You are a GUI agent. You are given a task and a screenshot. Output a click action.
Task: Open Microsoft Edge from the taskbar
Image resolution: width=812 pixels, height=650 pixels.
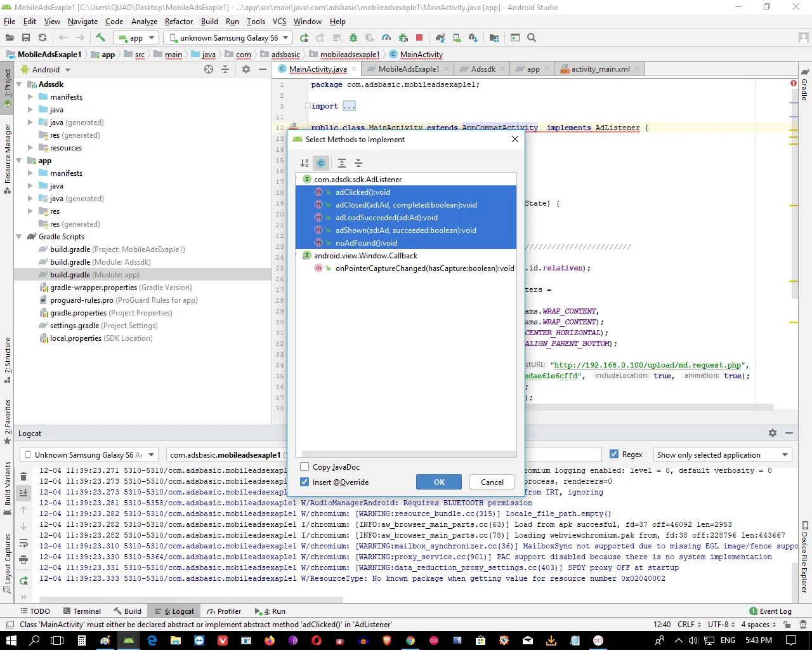click(x=152, y=640)
